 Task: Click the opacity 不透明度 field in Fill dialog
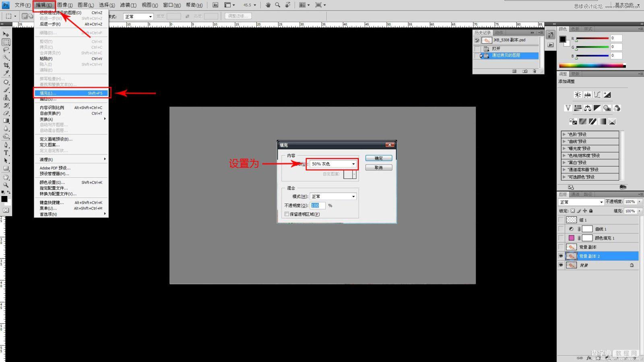click(x=317, y=206)
